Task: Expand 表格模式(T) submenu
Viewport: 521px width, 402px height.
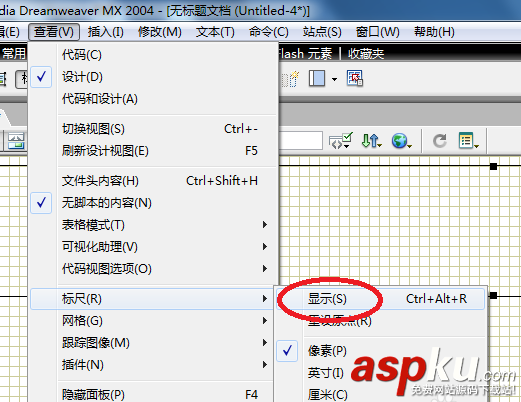Action: (154, 225)
